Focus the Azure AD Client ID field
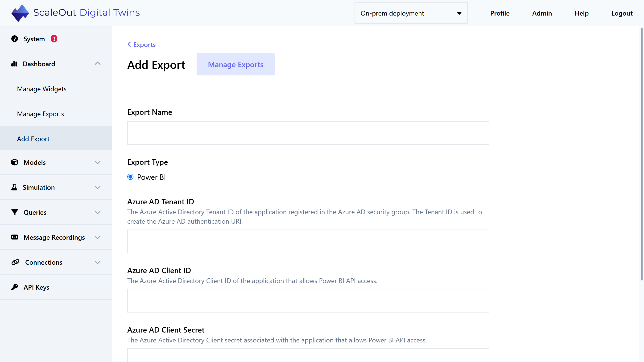The height and width of the screenshot is (362, 644). (308, 300)
